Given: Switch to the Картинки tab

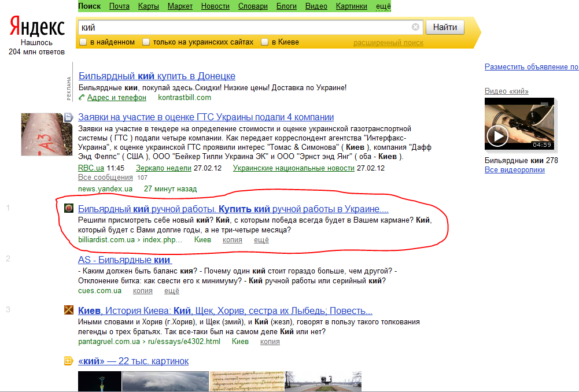Looking at the screenshot, I should (x=352, y=6).
